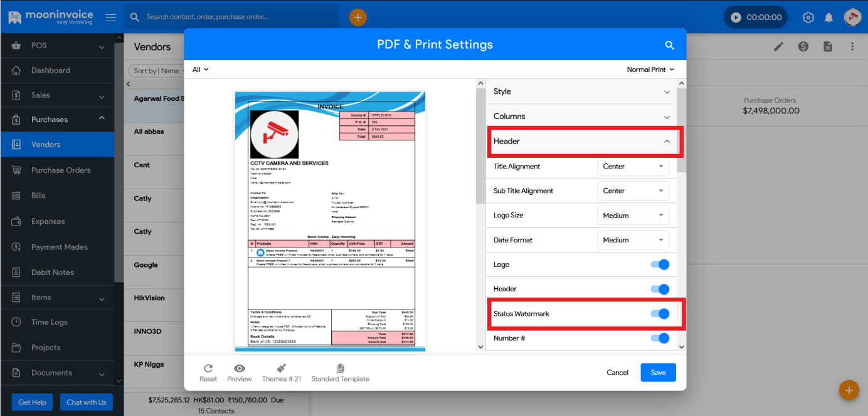Open Time Logs in sidebar
This screenshot has width=868, height=416.
[x=57, y=322]
